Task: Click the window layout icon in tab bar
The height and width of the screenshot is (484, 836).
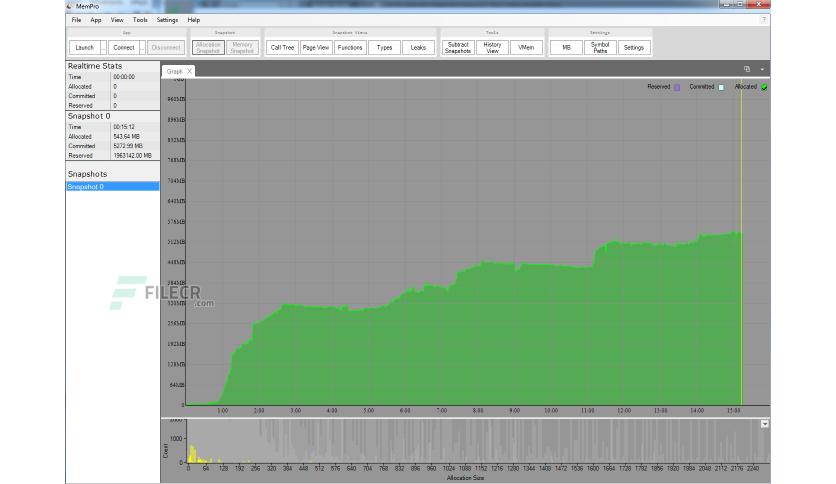Action: (747, 69)
